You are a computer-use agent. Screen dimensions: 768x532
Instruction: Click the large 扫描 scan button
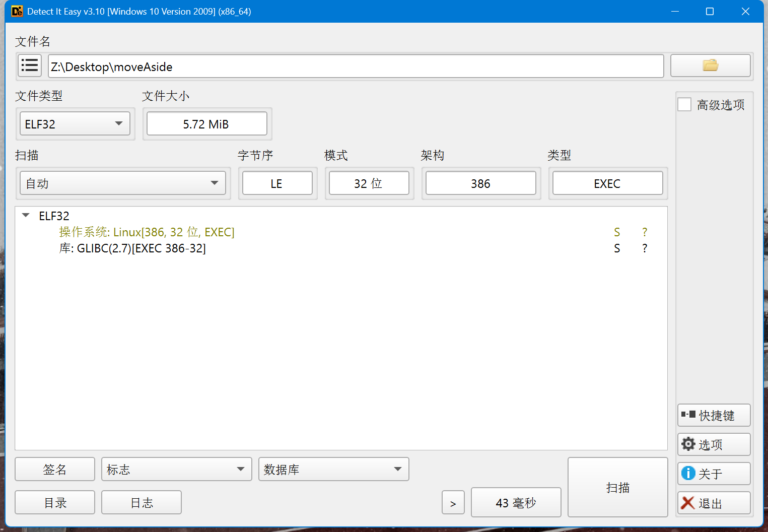tap(618, 487)
